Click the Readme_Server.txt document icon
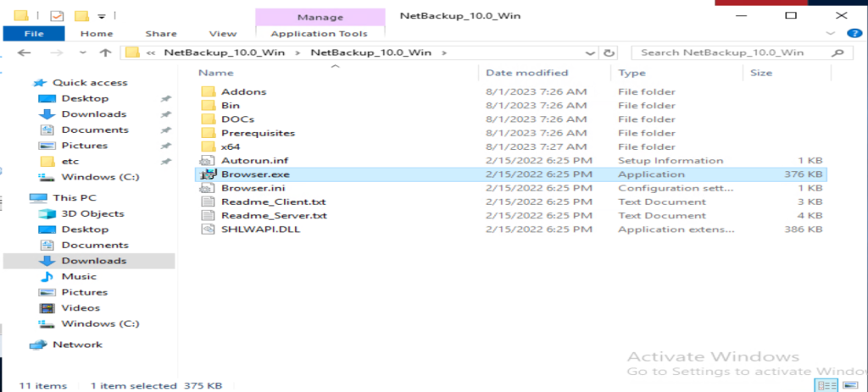868x392 pixels. click(x=208, y=216)
